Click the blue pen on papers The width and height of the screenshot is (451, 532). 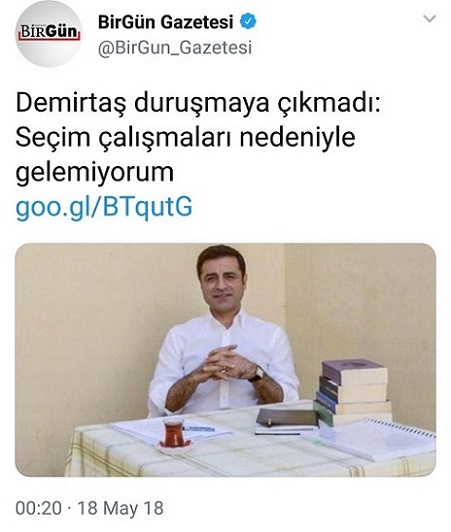200,429
